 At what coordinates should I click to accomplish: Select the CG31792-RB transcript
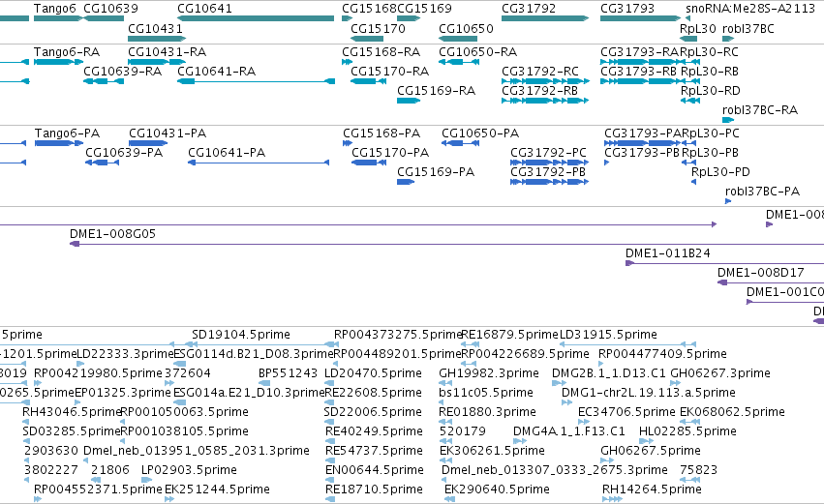(545, 101)
